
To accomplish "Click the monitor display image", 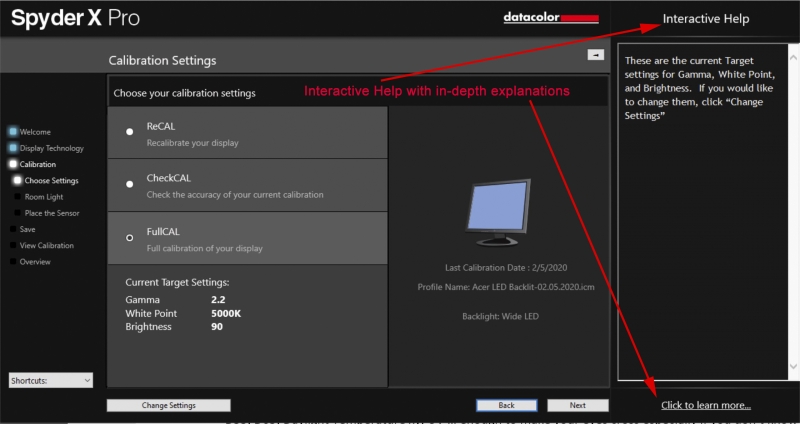I will coord(498,212).
